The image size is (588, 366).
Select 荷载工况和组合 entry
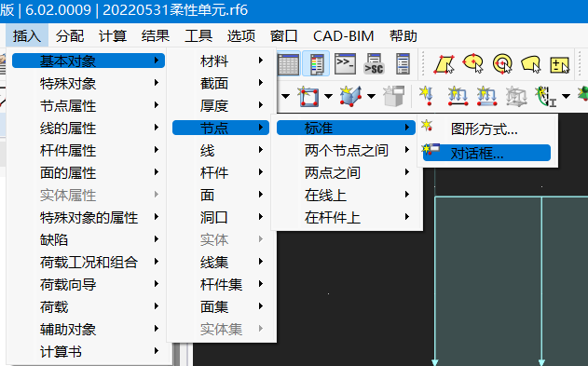tap(89, 262)
